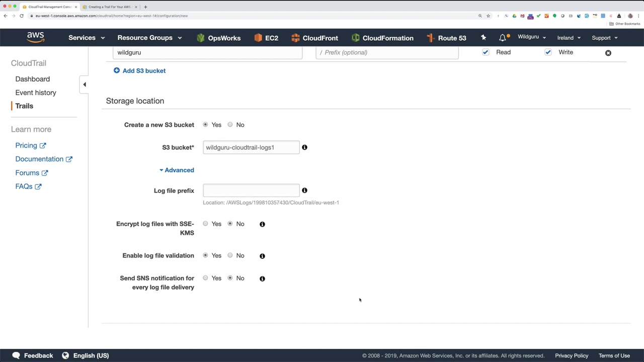Click the browser zoom magnifier icon
Screen dimensions: 644x362
point(480,16)
